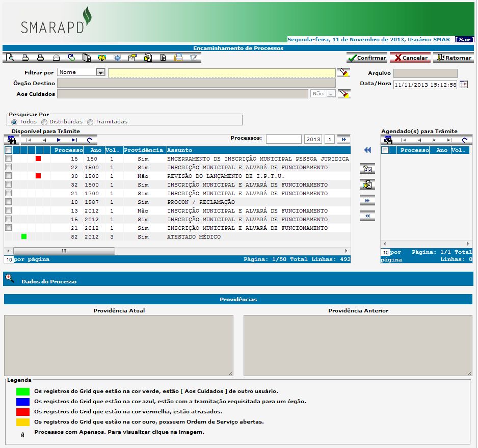Select the ATESTADO MÉDICO row text
The height and width of the screenshot is (448, 478).
click(x=194, y=236)
